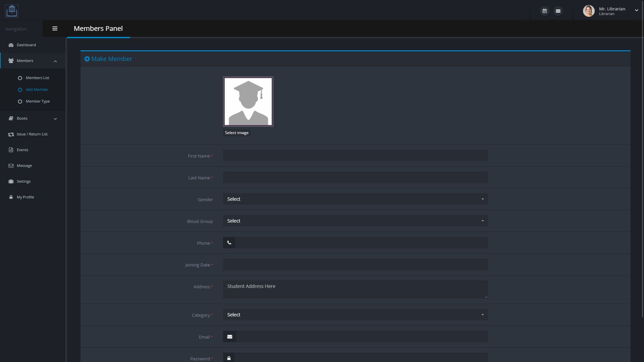Click the library logo icon
The width and height of the screenshot is (644, 362).
(12, 11)
